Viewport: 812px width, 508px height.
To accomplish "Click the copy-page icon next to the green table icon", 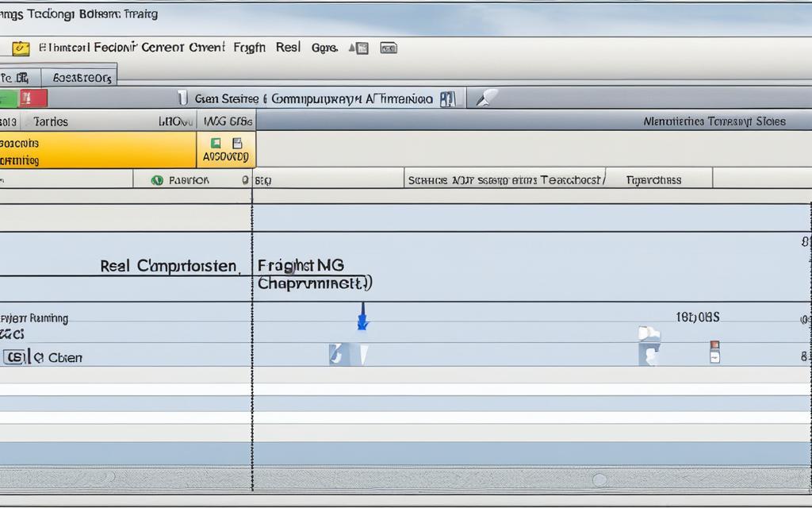I will (236, 141).
